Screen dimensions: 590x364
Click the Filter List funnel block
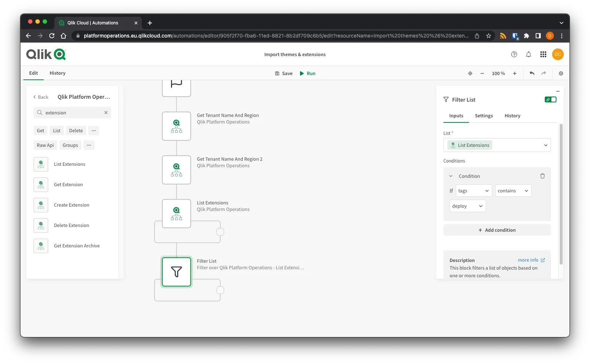[176, 272]
